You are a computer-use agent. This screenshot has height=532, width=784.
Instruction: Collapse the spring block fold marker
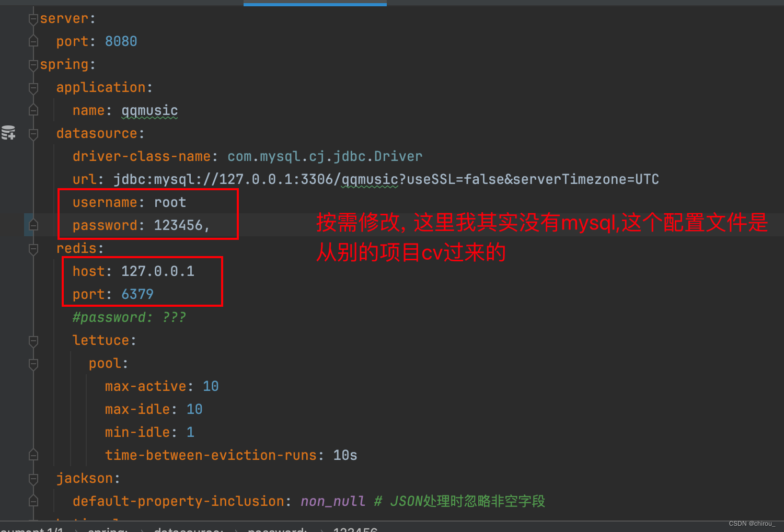coord(33,65)
